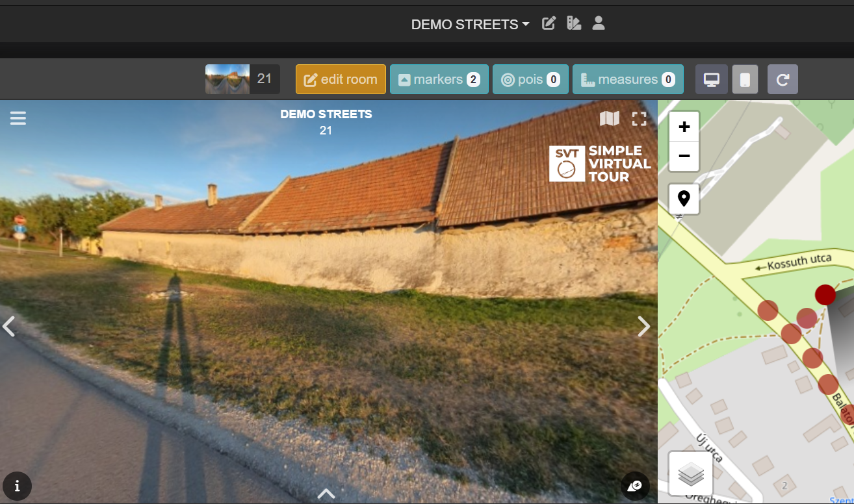Viewport: 854px width, 504px height.
Task: Open the map layers selector
Action: coord(690,475)
